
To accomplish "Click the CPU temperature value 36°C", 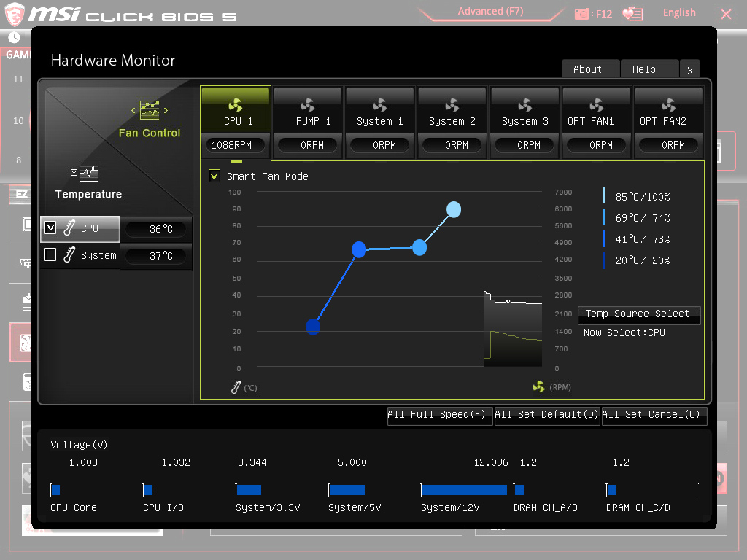I will tap(161, 229).
